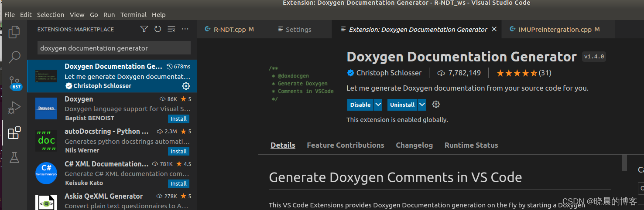This screenshot has width=644, height=210.
Task: Click Doxygen Documentation Generator extension logo
Action: click(x=301, y=83)
